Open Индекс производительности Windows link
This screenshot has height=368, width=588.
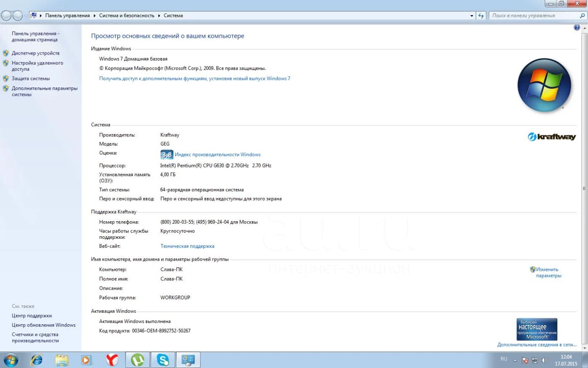point(218,155)
